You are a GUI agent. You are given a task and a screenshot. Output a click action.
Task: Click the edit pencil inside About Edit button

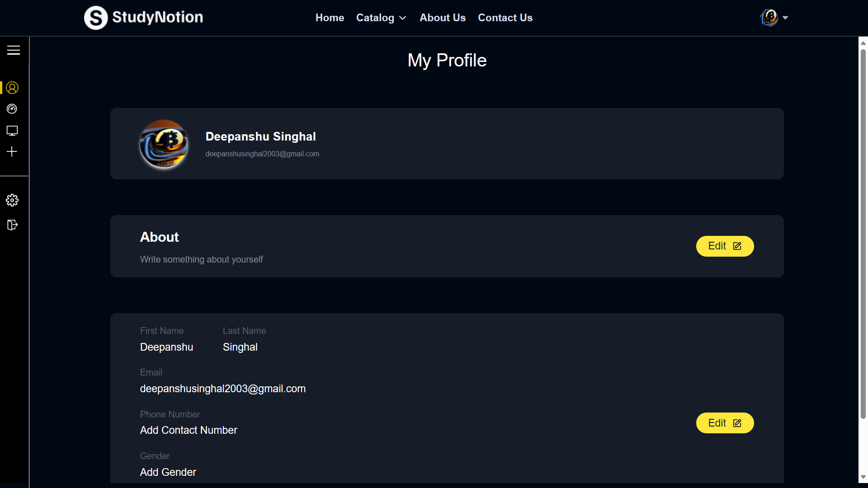coord(737,246)
